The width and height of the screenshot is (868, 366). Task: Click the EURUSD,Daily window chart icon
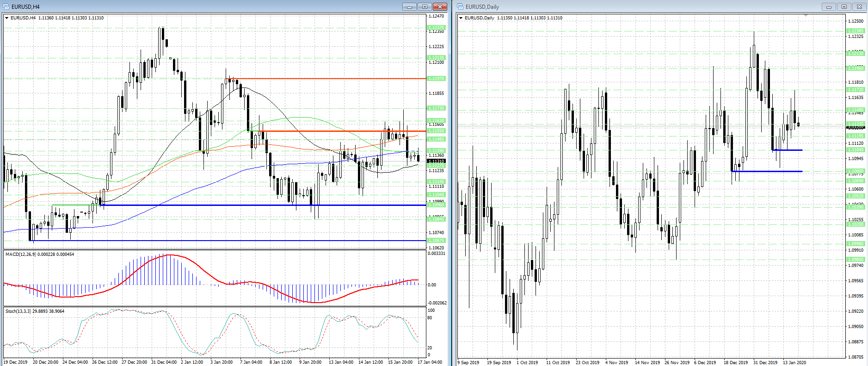(461, 6)
